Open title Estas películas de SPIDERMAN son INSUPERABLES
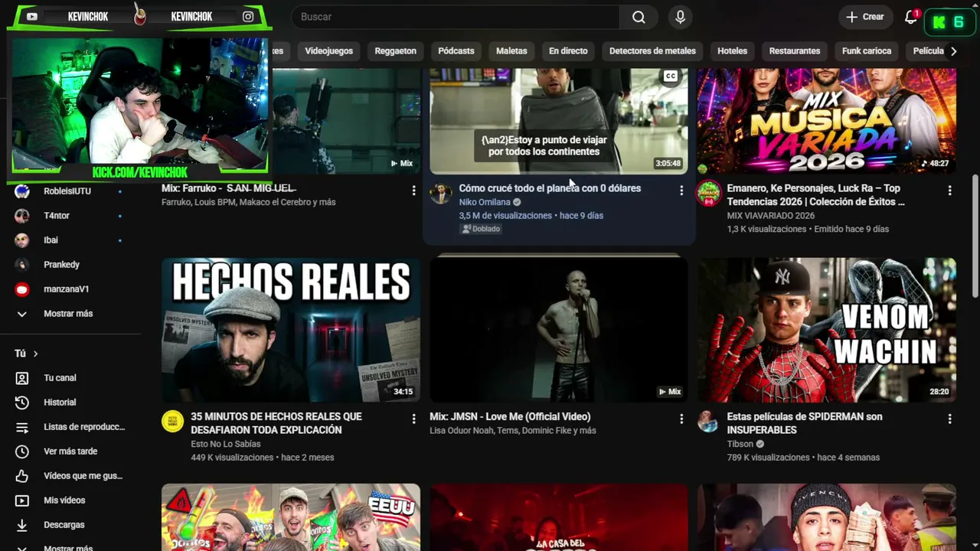 (805, 423)
